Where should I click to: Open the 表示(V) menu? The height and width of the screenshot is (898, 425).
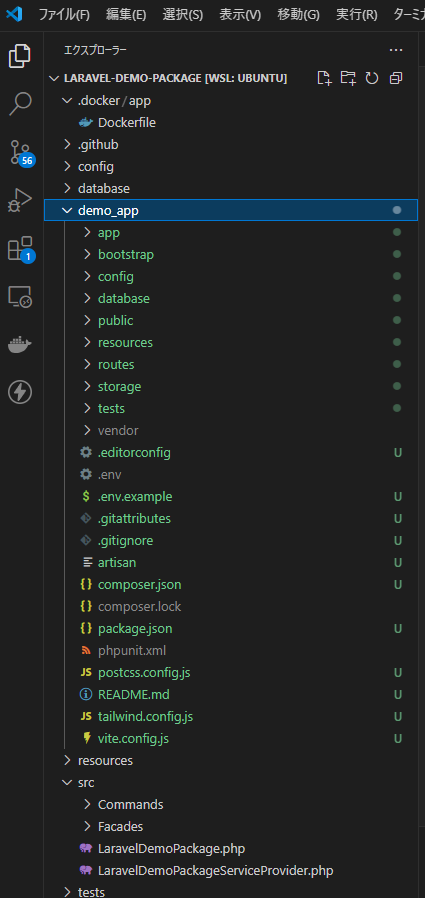point(240,15)
